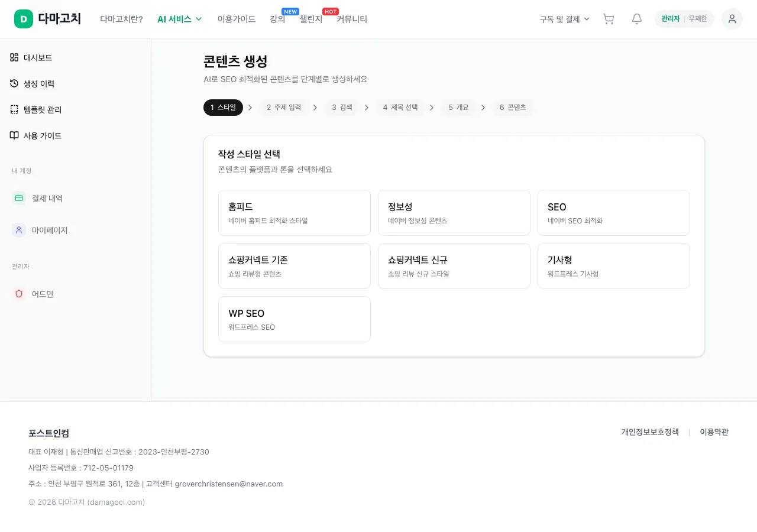Open the 챌린지 menu item
This screenshot has height=532, width=757.
(x=311, y=19)
